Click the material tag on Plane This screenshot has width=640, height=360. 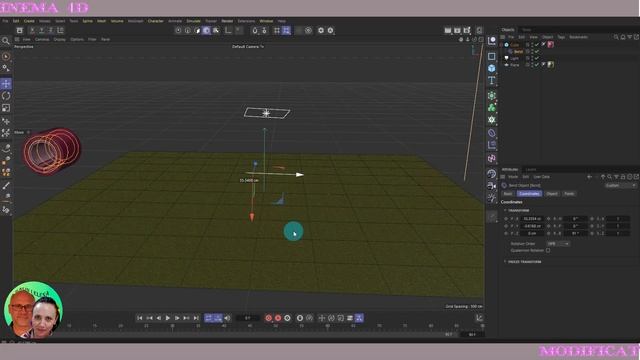[551, 64]
